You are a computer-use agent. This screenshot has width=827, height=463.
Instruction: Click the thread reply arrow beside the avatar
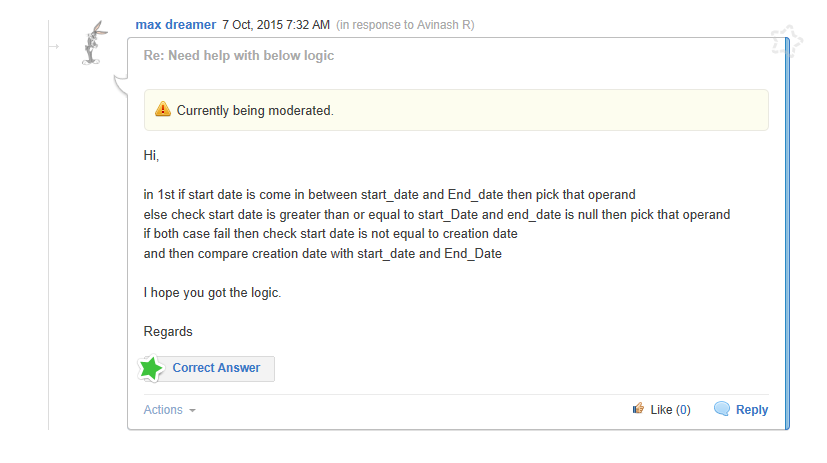59,46
